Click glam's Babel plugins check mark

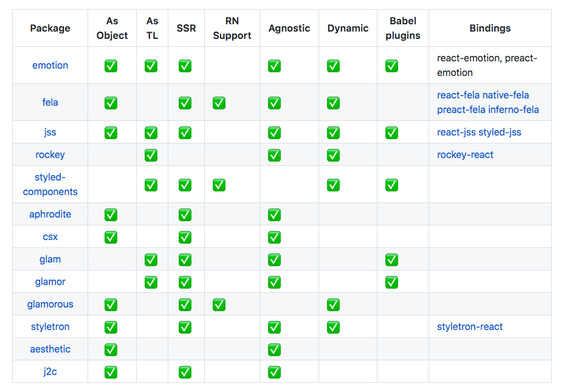(392, 260)
